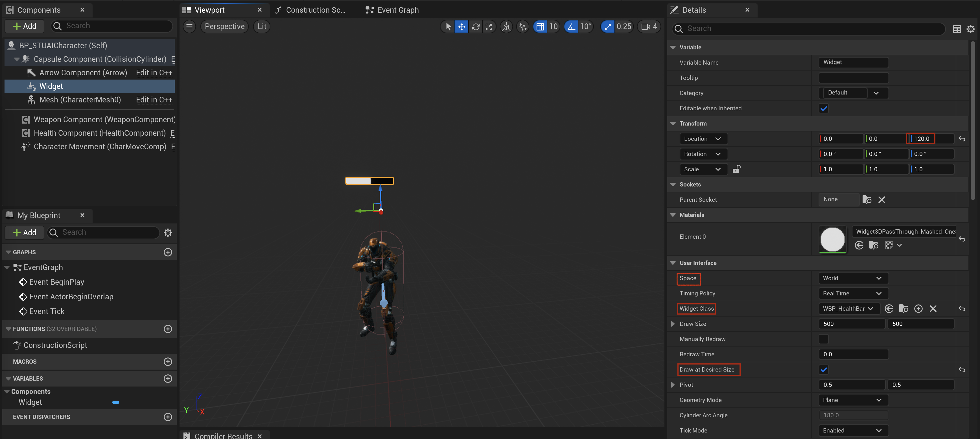
Task: Create new Widget Class plus icon
Action: pos(918,309)
